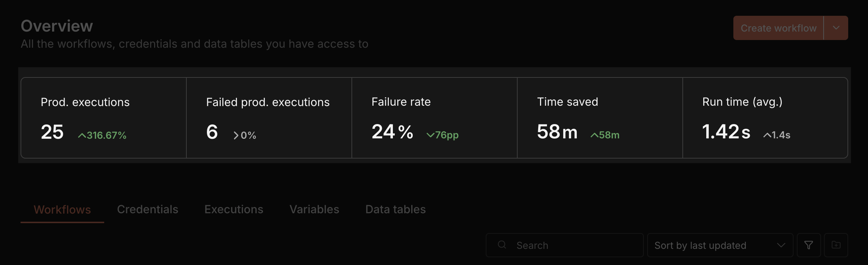This screenshot has height=265, width=868.
Task: Switch to the Credentials tab
Action: [x=147, y=210]
